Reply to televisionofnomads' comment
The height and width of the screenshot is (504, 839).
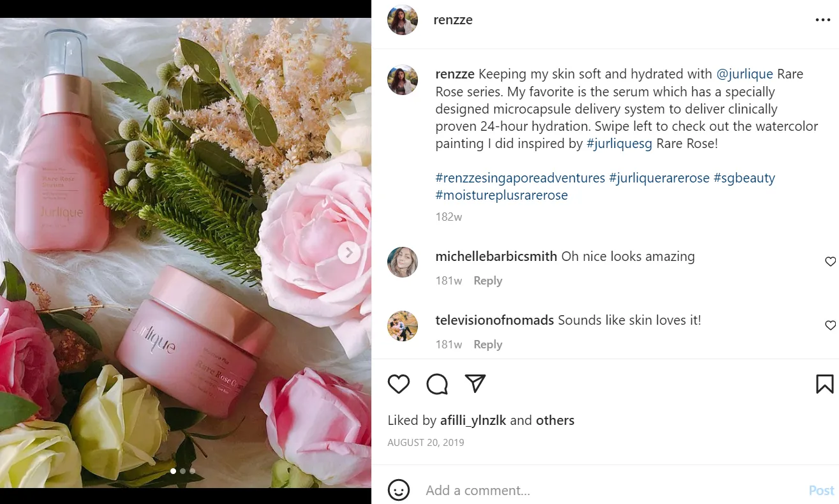click(x=487, y=345)
